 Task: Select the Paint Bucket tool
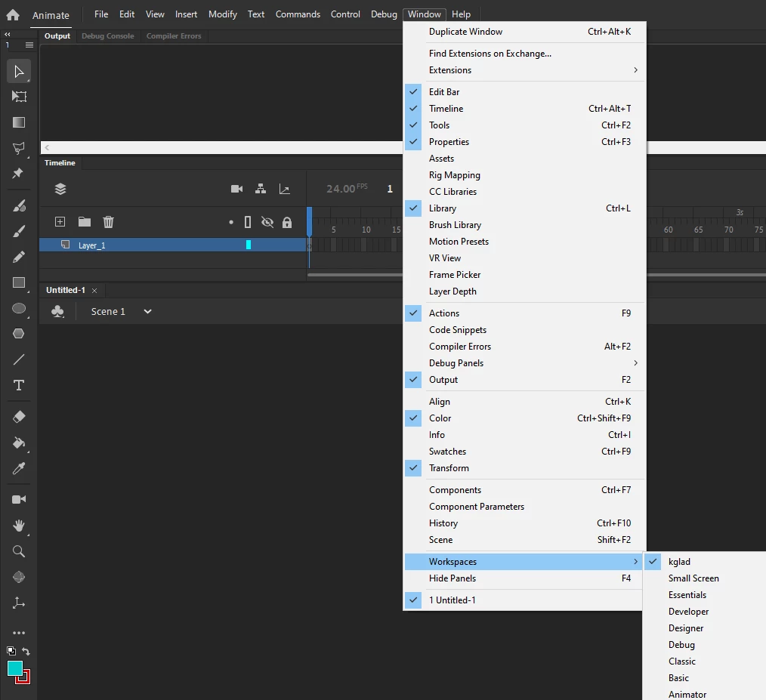(19, 443)
